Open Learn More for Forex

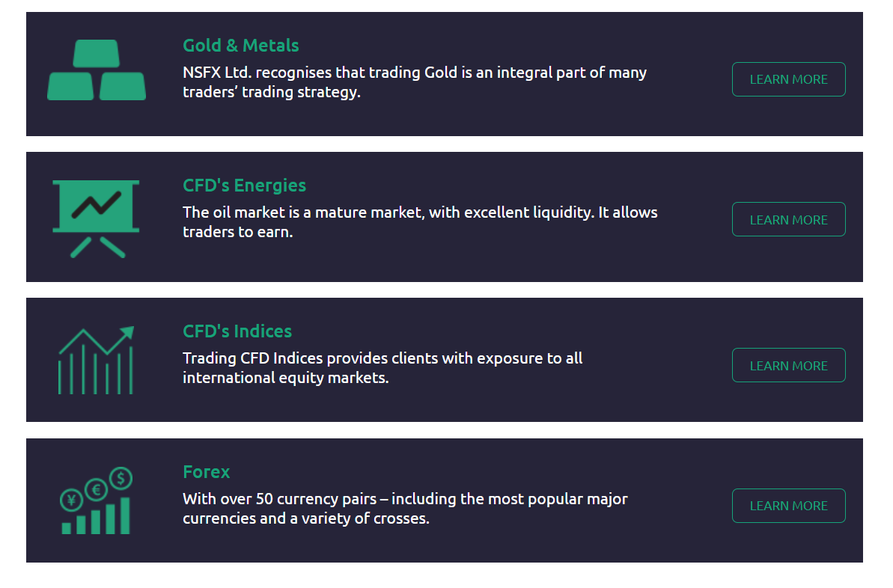[x=789, y=506]
